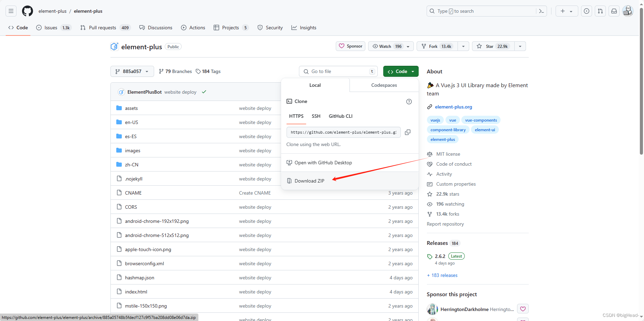This screenshot has height=321, width=644.
Task: Click the vuejs topic tag
Action: point(435,120)
